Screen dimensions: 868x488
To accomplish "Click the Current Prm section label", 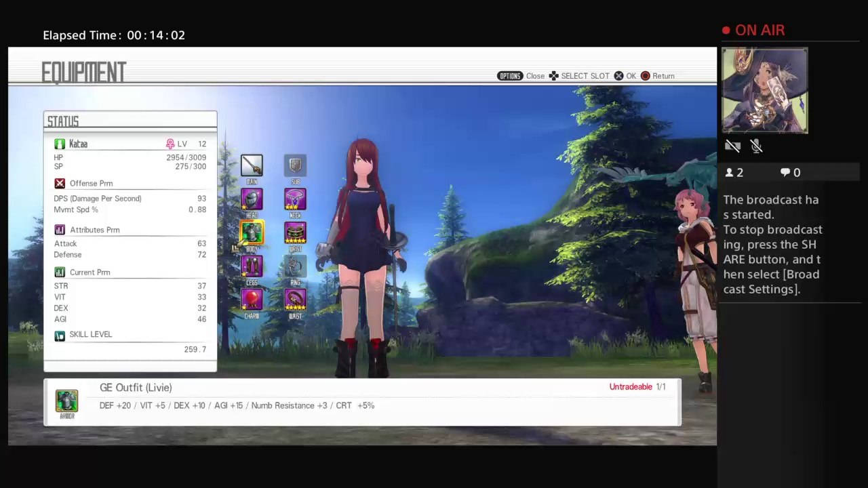I will (x=90, y=272).
